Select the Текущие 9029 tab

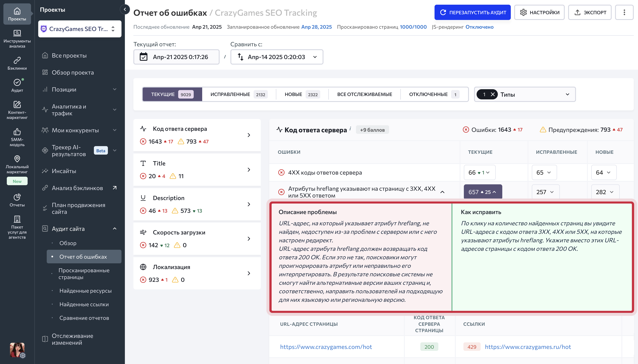click(172, 94)
